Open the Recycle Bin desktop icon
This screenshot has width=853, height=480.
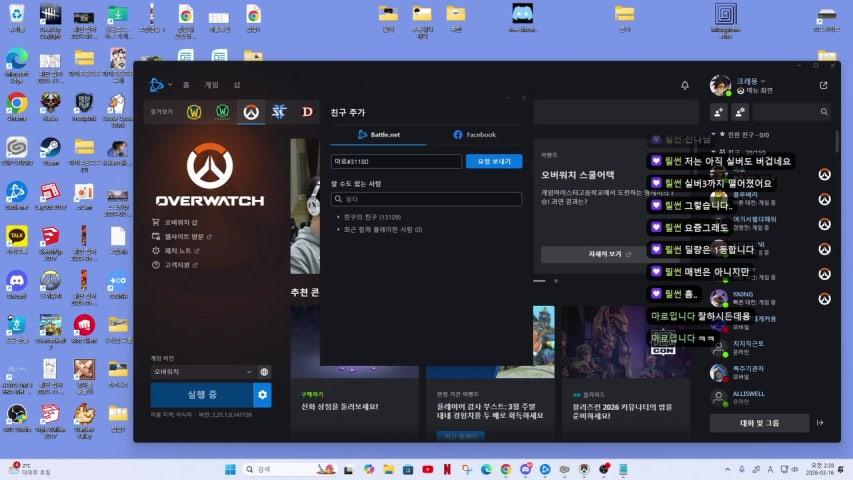point(16,18)
